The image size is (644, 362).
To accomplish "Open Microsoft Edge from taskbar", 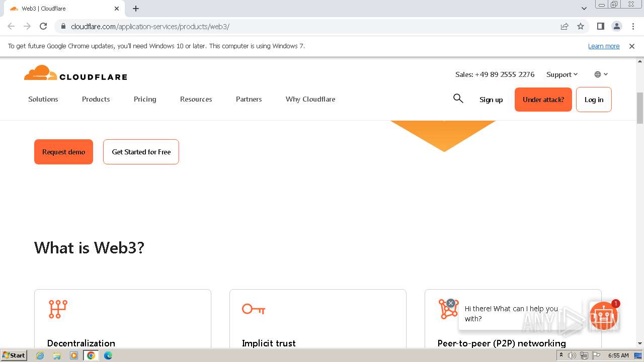I will point(108,355).
